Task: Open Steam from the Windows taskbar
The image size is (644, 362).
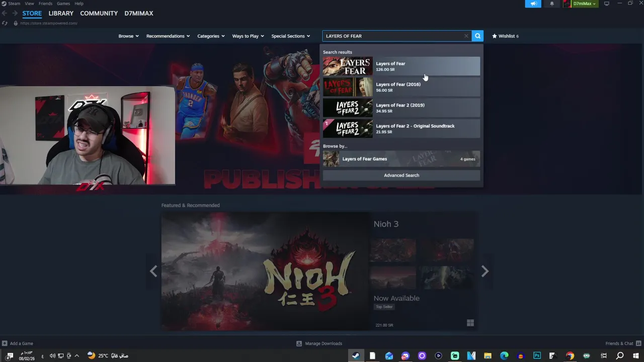Action: (356, 355)
